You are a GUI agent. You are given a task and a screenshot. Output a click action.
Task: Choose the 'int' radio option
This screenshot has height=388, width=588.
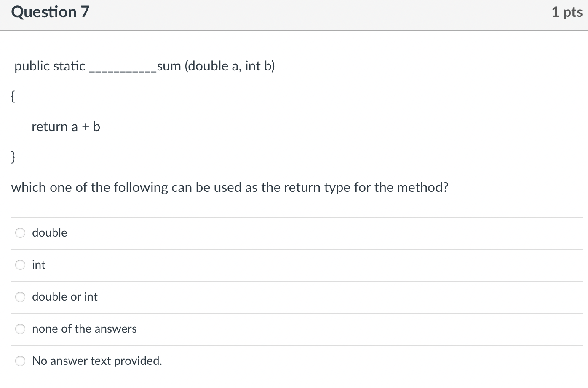tap(20, 265)
